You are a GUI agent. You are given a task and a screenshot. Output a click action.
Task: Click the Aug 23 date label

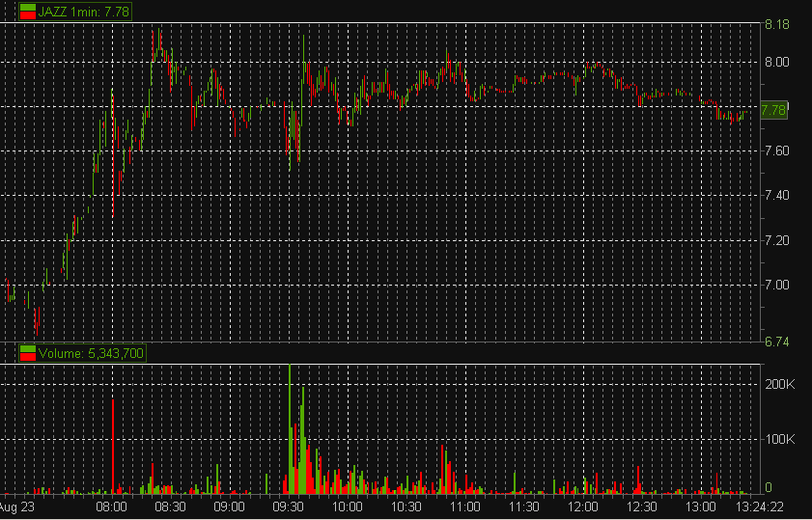17,506
